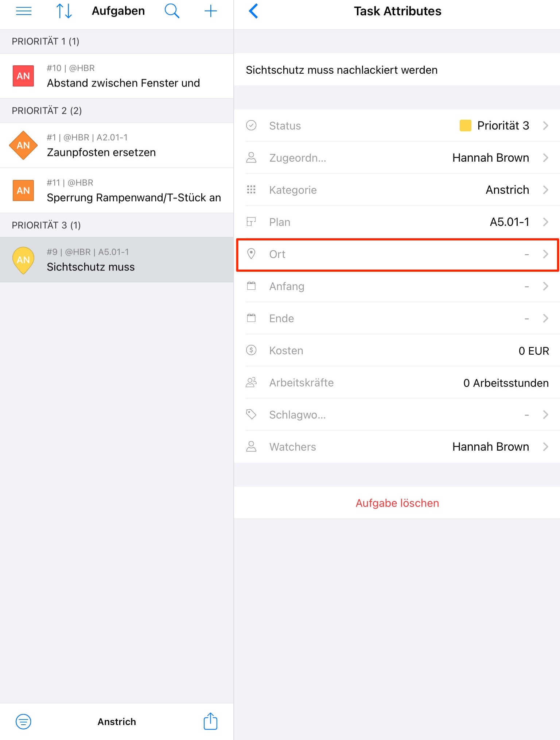Add a new task with plus icon

[x=211, y=11]
